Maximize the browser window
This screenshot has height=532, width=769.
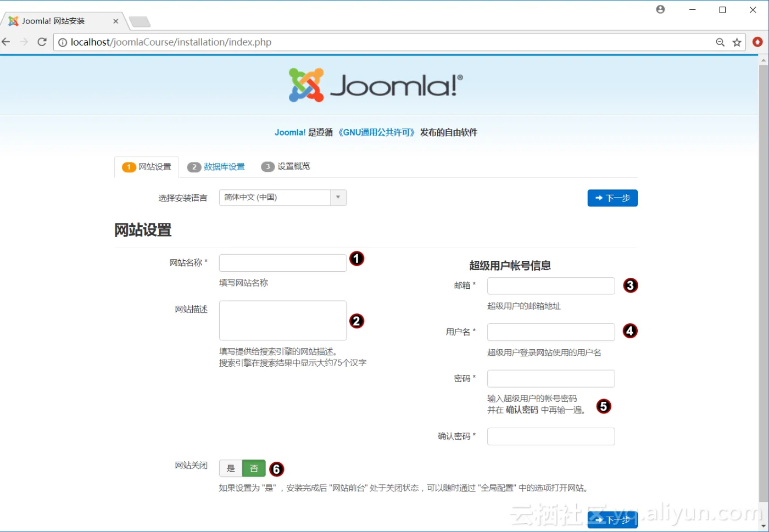[x=723, y=10]
